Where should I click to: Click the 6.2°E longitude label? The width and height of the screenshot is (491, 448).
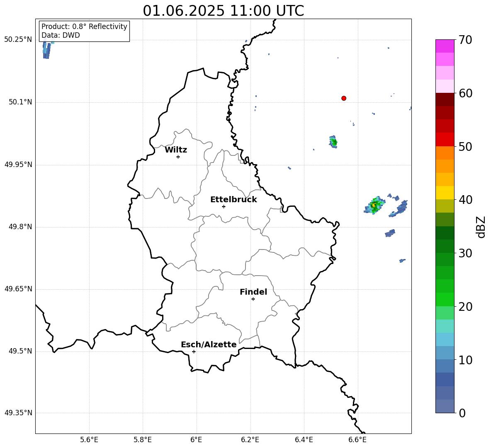pos(250,440)
